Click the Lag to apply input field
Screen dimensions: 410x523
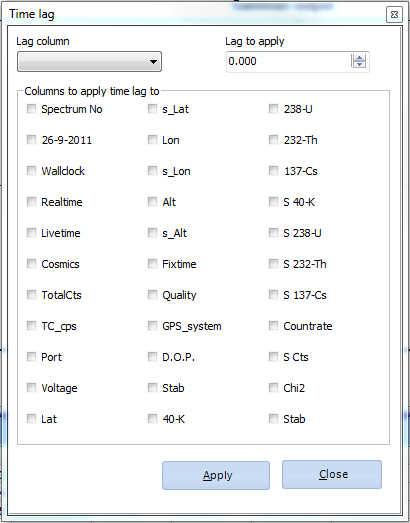(289, 62)
